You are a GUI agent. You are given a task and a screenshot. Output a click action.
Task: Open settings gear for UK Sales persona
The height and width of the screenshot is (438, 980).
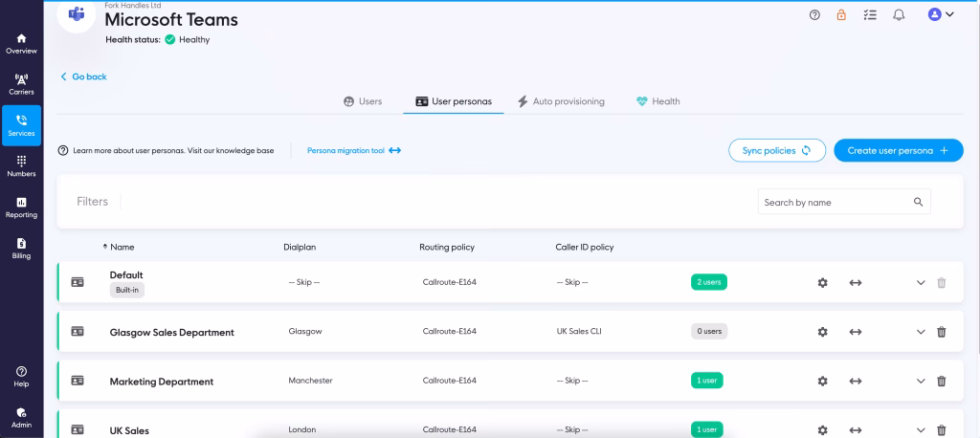pyautogui.click(x=822, y=430)
